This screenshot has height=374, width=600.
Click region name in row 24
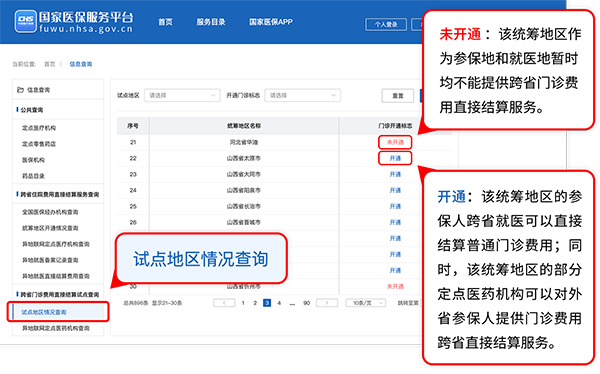coord(244,191)
